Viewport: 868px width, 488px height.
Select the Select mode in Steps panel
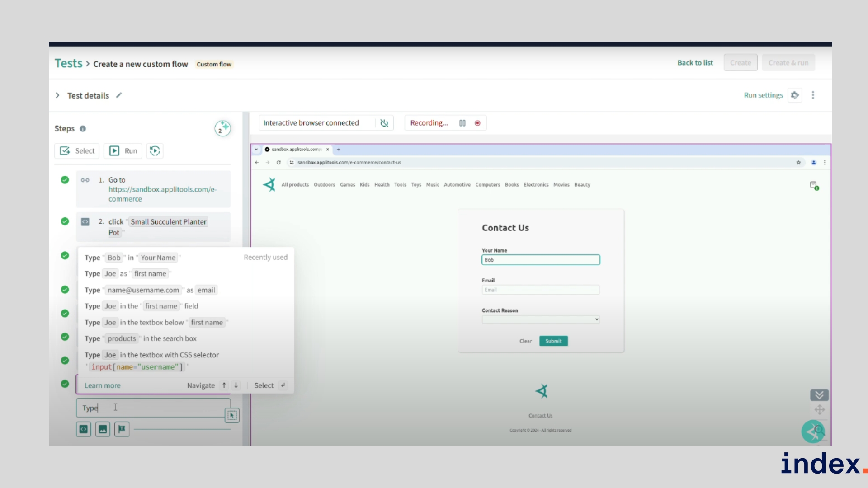coord(76,150)
